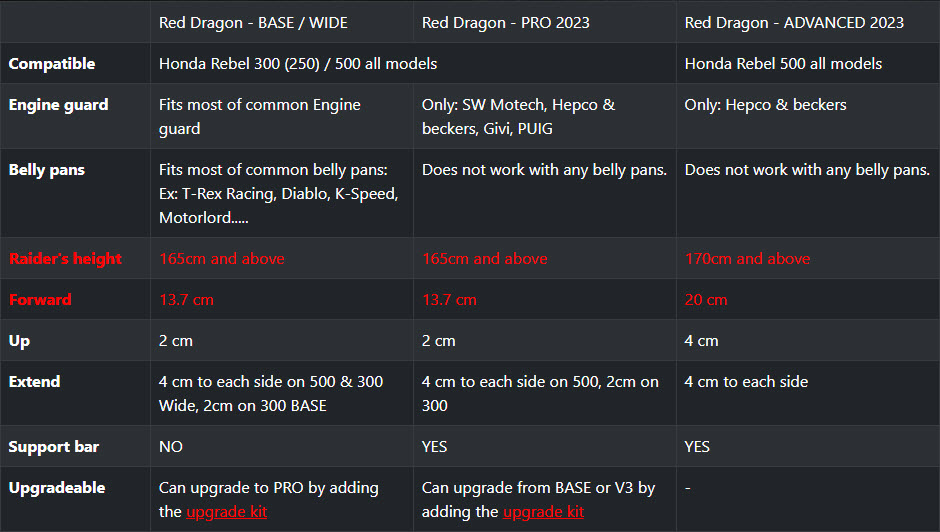Click the Engine guard row label
The width and height of the screenshot is (940, 532).
[x=58, y=105]
